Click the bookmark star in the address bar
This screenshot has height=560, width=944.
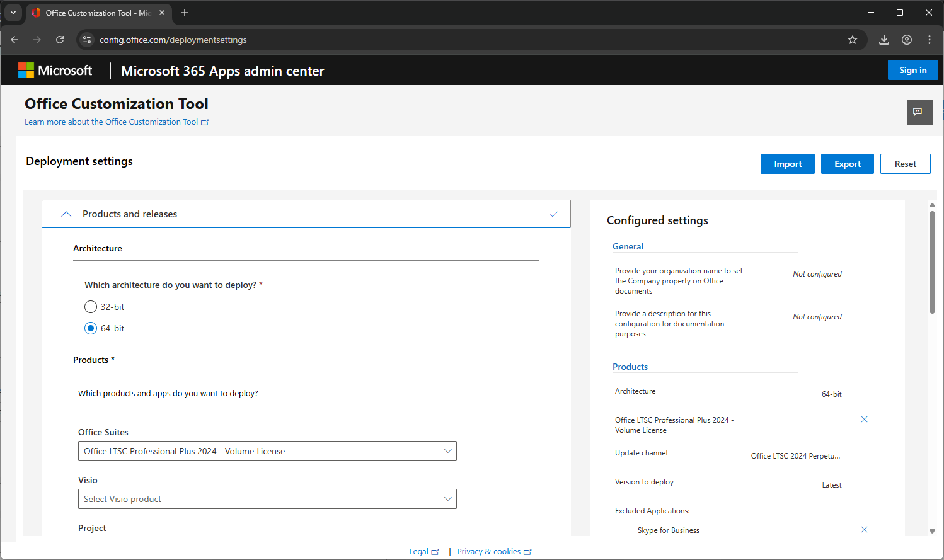(x=853, y=39)
